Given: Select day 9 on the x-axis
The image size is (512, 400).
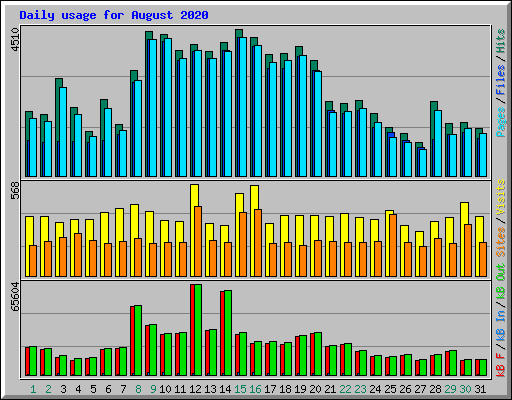Looking at the screenshot, I should 153,389.
